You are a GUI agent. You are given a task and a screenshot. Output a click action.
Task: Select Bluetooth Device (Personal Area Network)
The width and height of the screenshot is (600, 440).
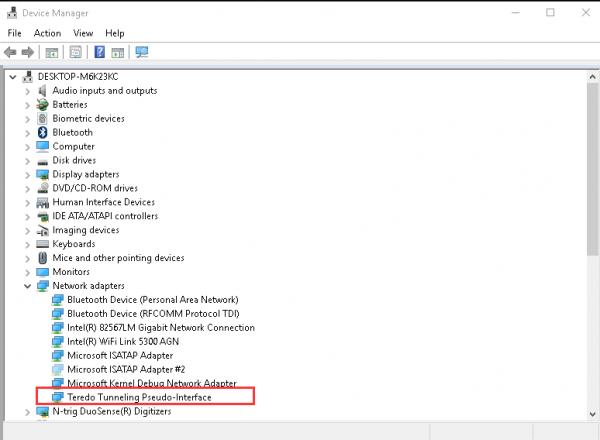153,300
